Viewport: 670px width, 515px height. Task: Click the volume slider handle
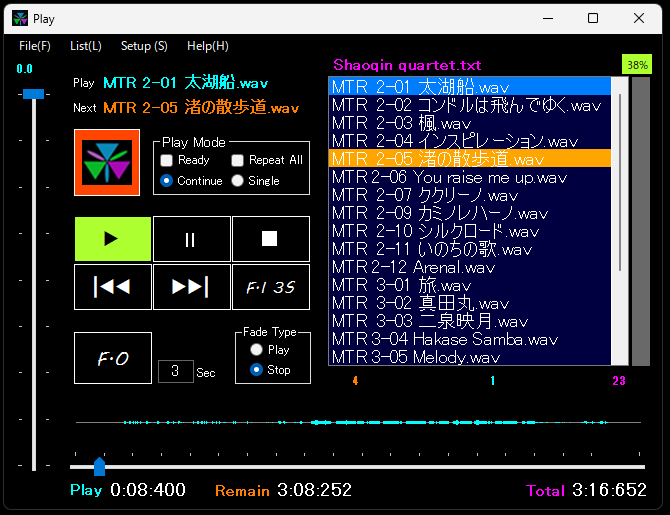coord(34,93)
